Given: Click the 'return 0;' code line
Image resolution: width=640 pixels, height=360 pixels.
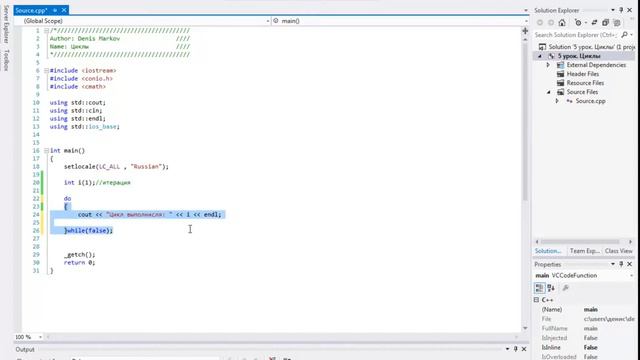Looking at the screenshot, I should click(x=80, y=262).
